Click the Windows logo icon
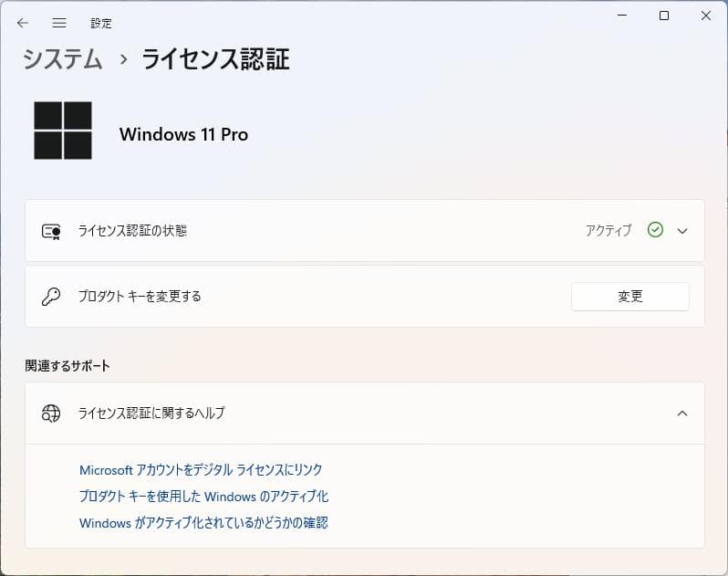728x576 pixels. click(x=63, y=131)
